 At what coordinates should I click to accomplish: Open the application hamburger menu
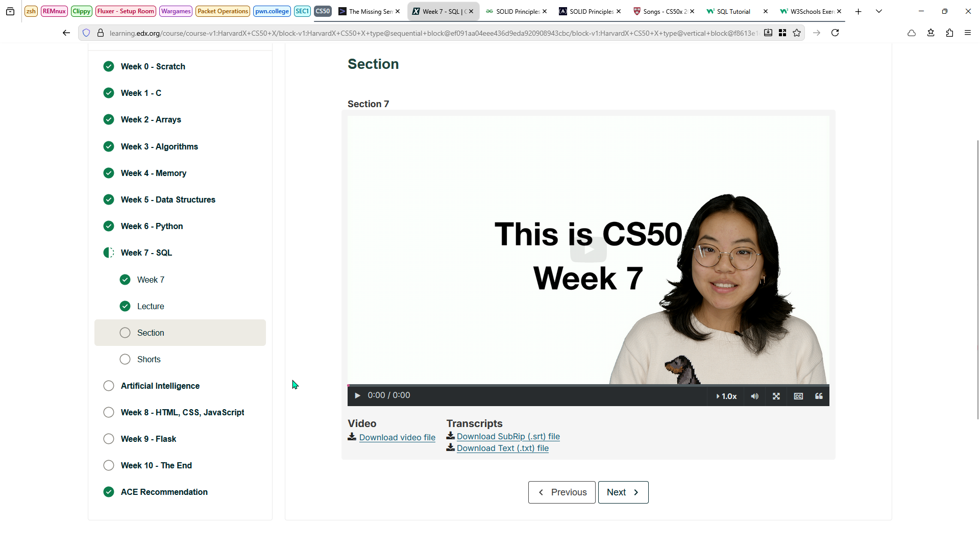[x=968, y=33]
